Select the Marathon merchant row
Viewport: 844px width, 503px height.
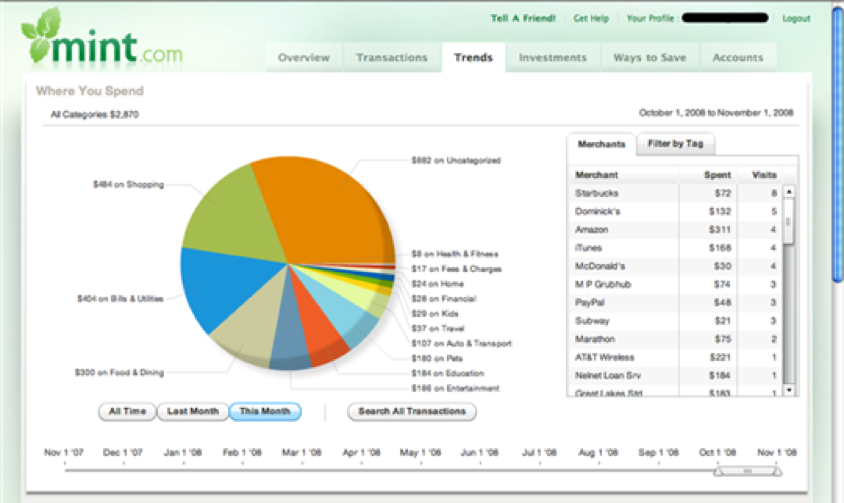click(x=676, y=339)
